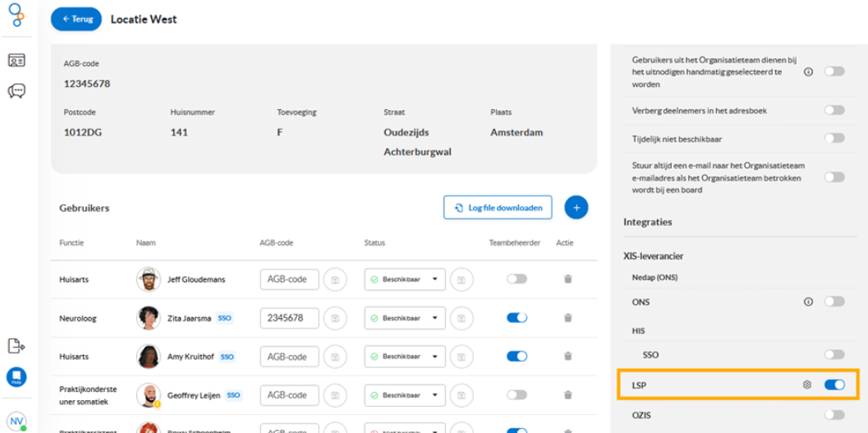Click the LSP settings gear icon
Screen dimensions: 868x433
click(807, 385)
